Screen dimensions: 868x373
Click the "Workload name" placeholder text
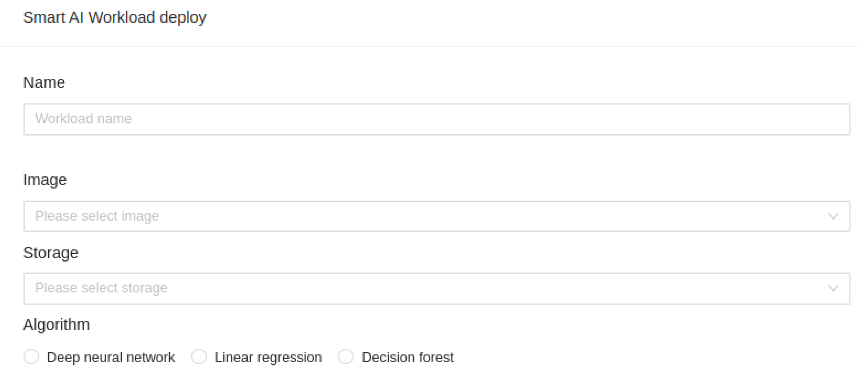(83, 119)
